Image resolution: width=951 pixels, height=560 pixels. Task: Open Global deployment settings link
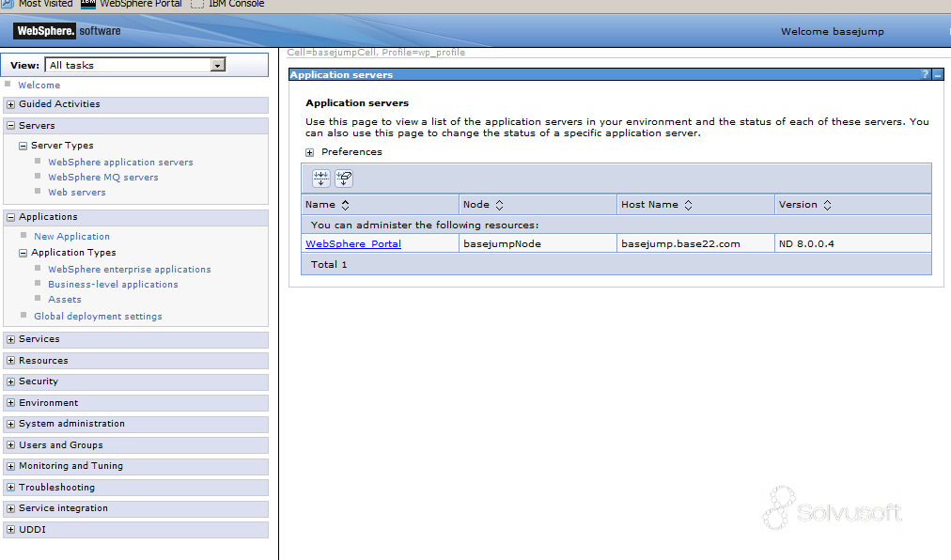pos(98,317)
